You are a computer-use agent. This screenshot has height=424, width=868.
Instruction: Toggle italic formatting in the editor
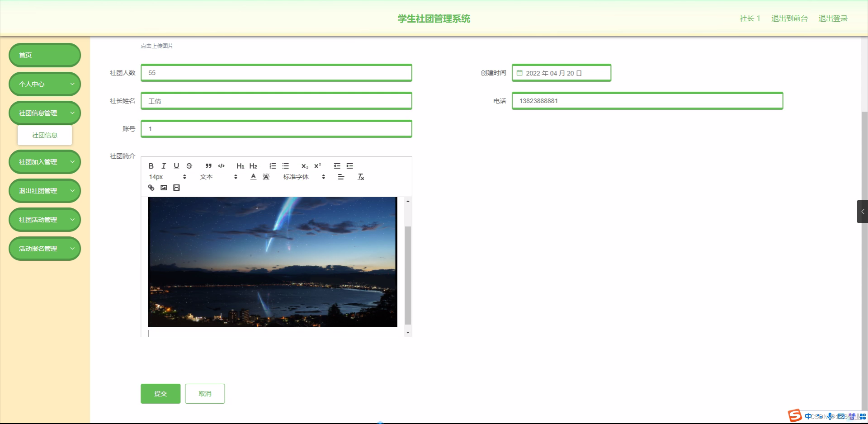(164, 166)
